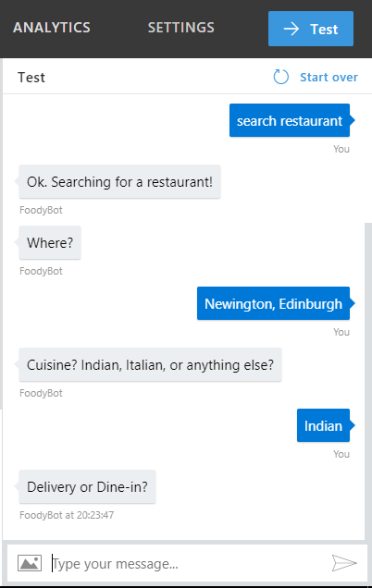The height and width of the screenshot is (588, 372).
Task: Focus the Type your message field
Action: coord(188,563)
